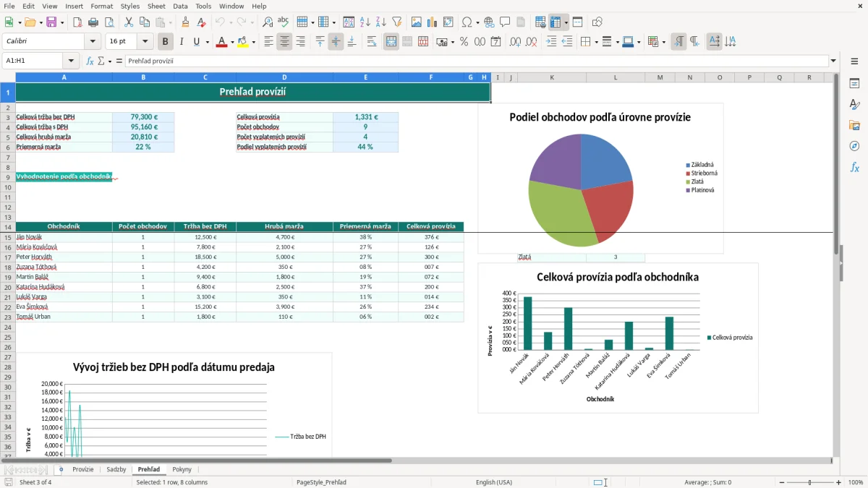Viewport: 868px width, 488px height.
Task: Expand the formula bar
Action: 834,61
